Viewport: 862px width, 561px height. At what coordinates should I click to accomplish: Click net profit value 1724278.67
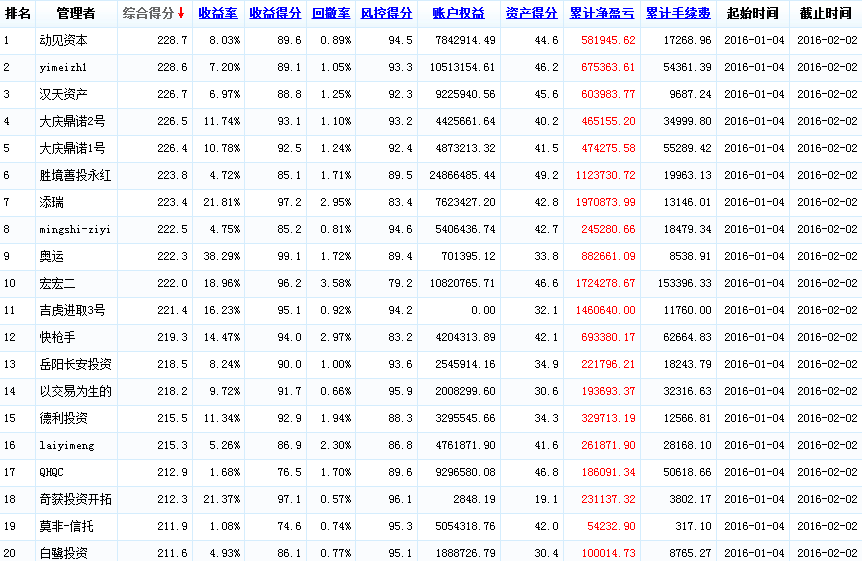coord(605,283)
